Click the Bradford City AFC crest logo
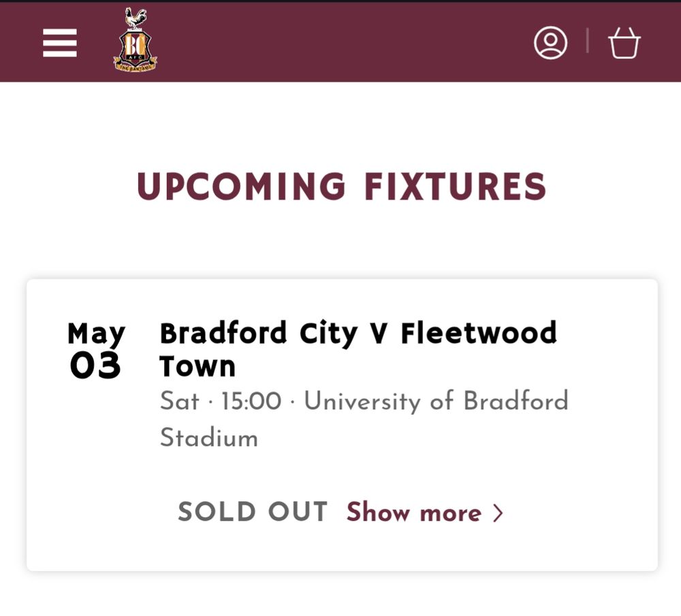This screenshot has width=681, height=616. pos(135,40)
